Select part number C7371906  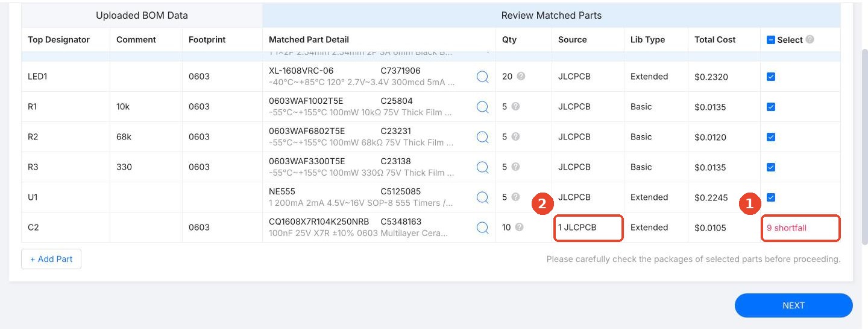[401, 71]
